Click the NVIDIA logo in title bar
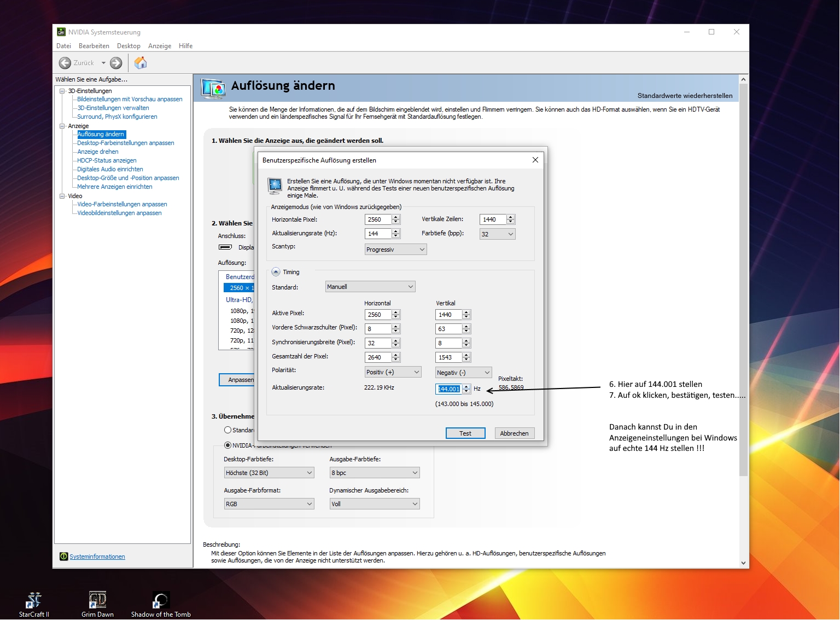The image size is (840, 620). (61, 32)
